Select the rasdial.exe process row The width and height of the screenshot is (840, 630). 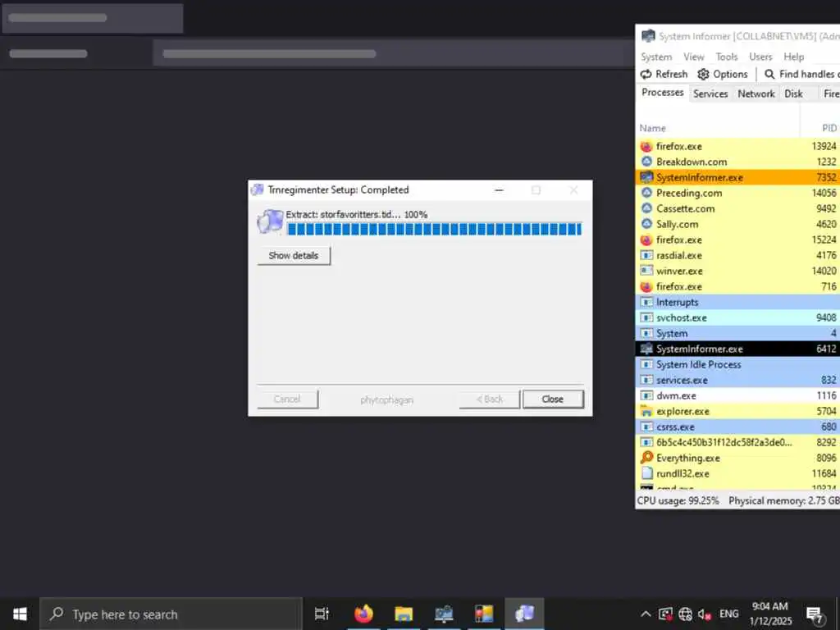pos(737,256)
